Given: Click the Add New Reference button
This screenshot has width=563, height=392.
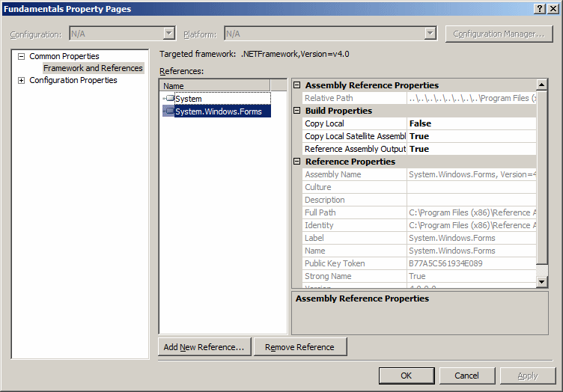Looking at the screenshot, I should pyautogui.click(x=204, y=347).
